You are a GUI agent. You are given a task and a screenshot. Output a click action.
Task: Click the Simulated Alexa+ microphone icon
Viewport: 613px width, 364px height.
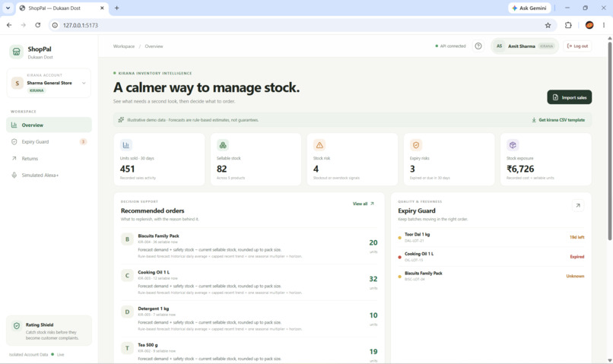click(14, 175)
